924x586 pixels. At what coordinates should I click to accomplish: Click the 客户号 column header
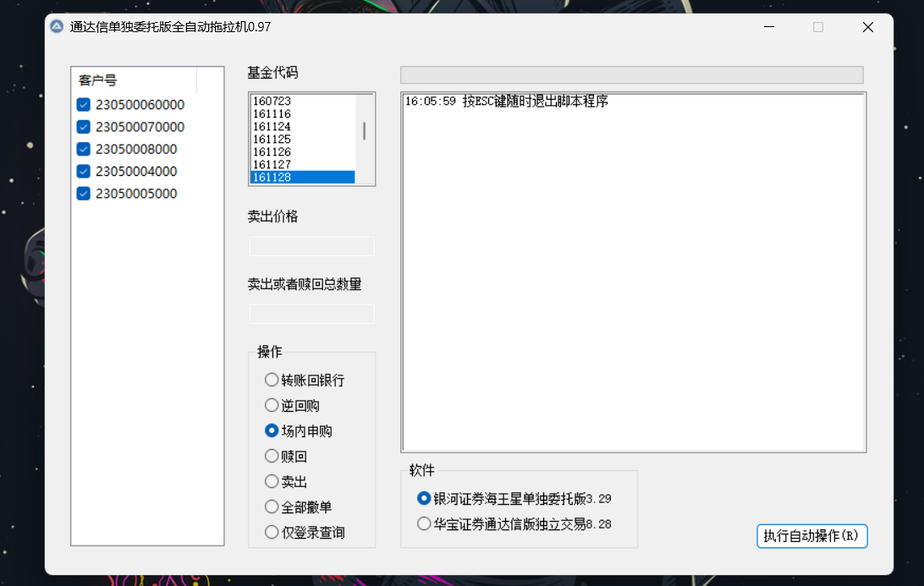(x=135, y=80)
